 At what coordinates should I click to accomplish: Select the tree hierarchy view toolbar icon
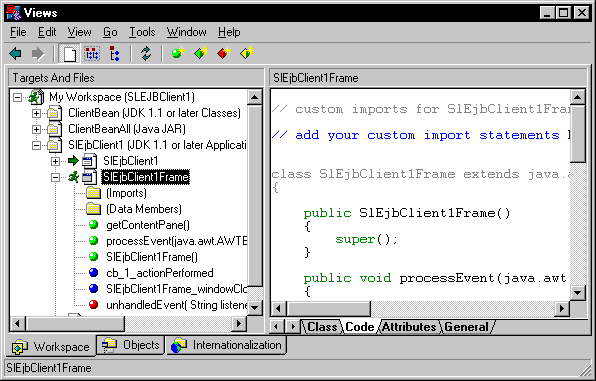point(114,54)
